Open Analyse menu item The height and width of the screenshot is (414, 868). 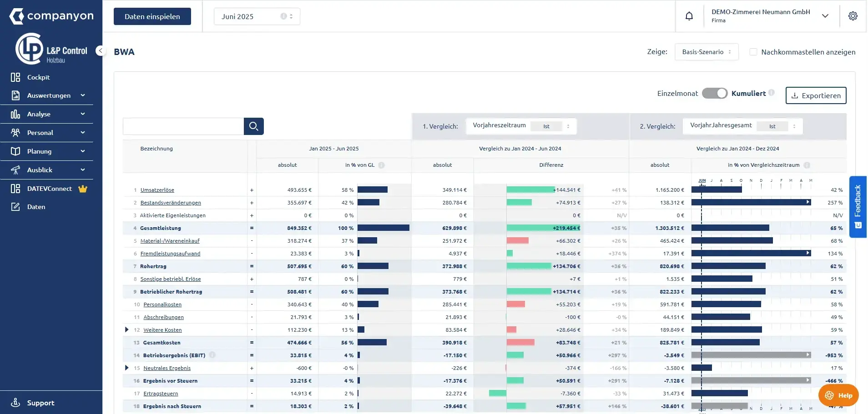(x=39, y=114)
